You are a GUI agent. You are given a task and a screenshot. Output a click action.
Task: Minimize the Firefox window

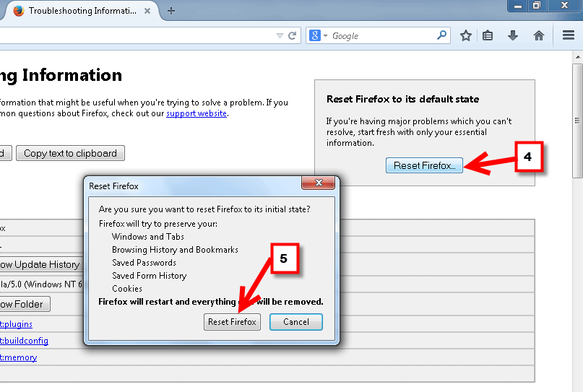point(518,6)
